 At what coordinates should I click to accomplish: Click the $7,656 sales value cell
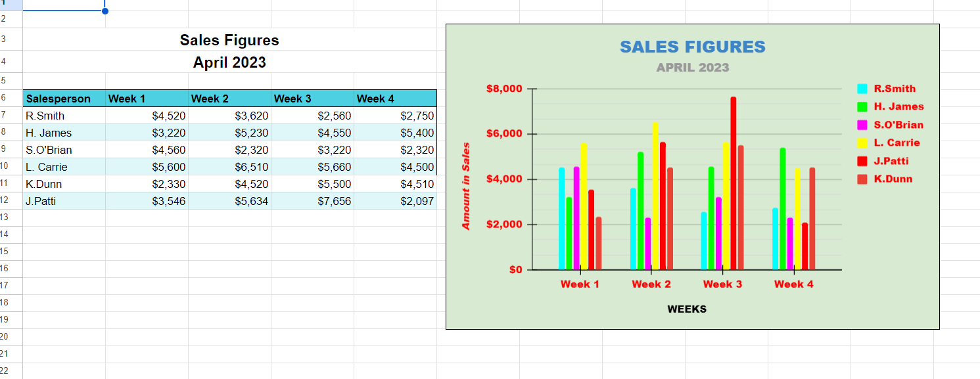[312, 201]
